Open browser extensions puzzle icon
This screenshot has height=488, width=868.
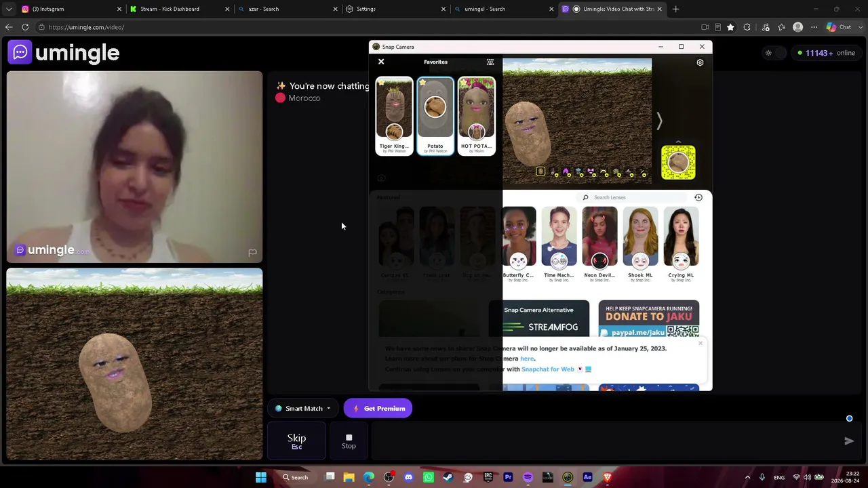click(747, 27)
